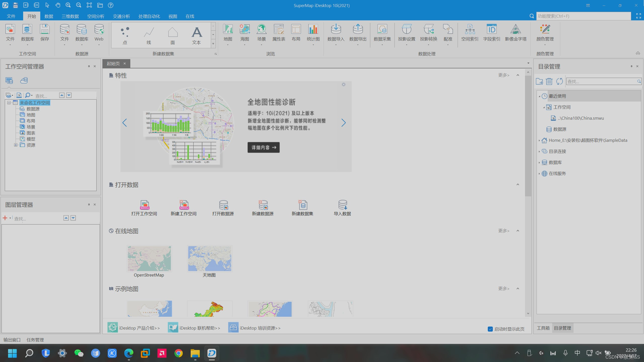The height and width of the screenshot is (362, 644).
Task: Open the OpenStreetMap online map thumbnail
Action: pos(149,259)
